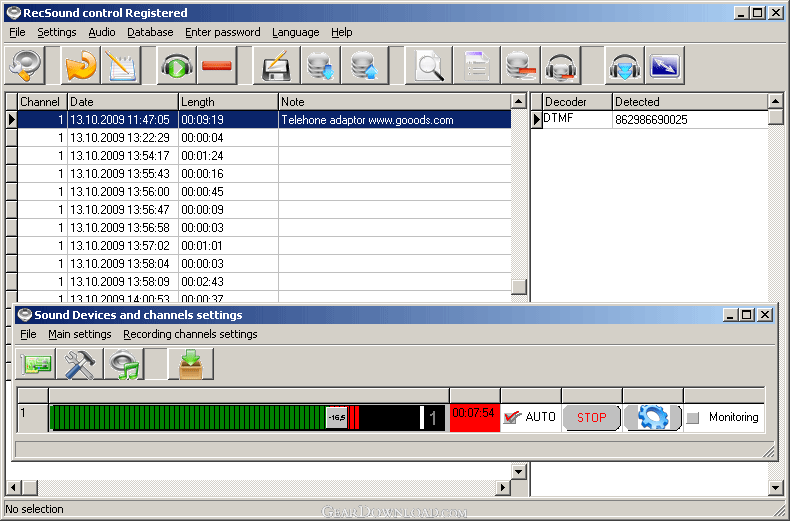This screenshot has width=790, height=521.
Task: Click recordings list scroll down arrow
Action: click(x=519, y=472)
